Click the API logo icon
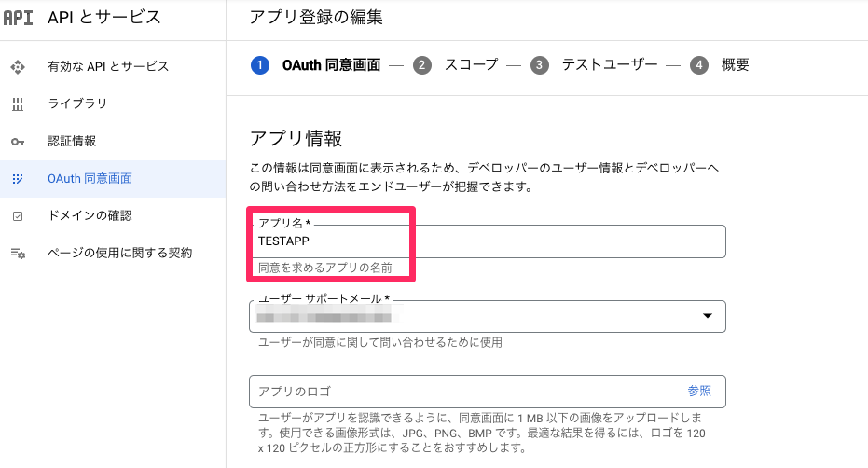The height and width of the screenshot is (468, 868). coord(18,18)
